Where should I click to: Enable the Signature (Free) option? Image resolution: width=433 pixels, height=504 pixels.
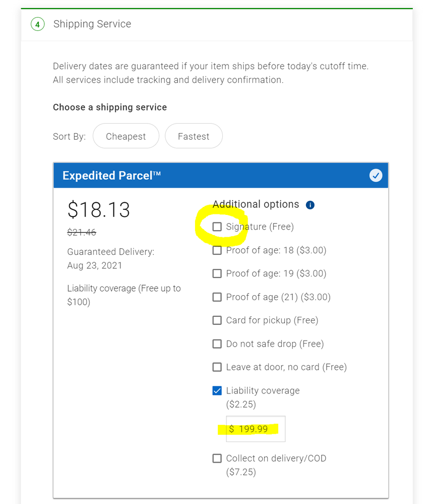click(x=217, y=227)
